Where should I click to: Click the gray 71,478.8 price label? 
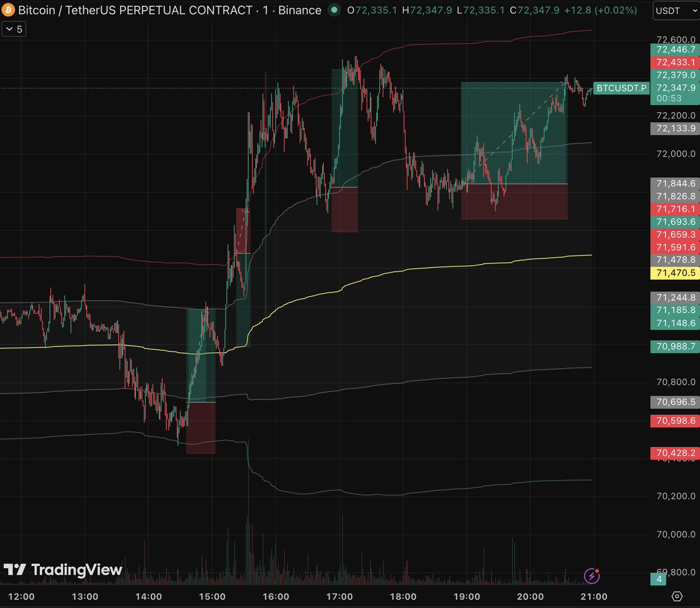tap(675, 260)
